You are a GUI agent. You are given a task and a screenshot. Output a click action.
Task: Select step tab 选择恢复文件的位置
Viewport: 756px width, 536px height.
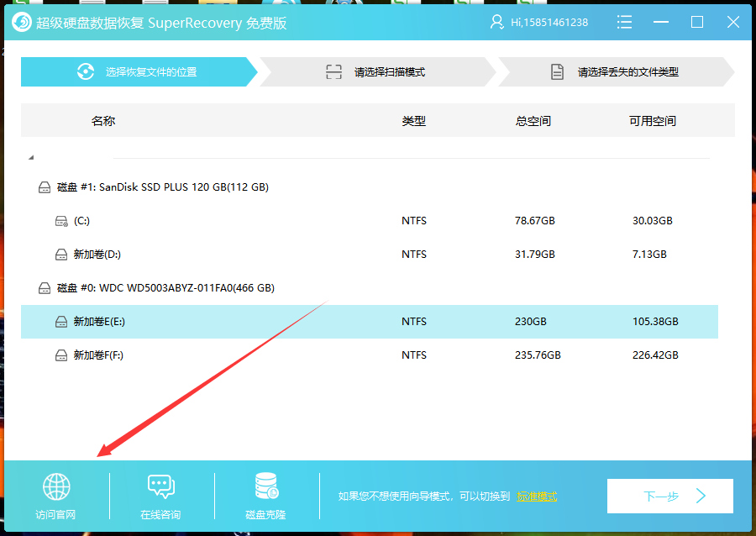(139, 71)
